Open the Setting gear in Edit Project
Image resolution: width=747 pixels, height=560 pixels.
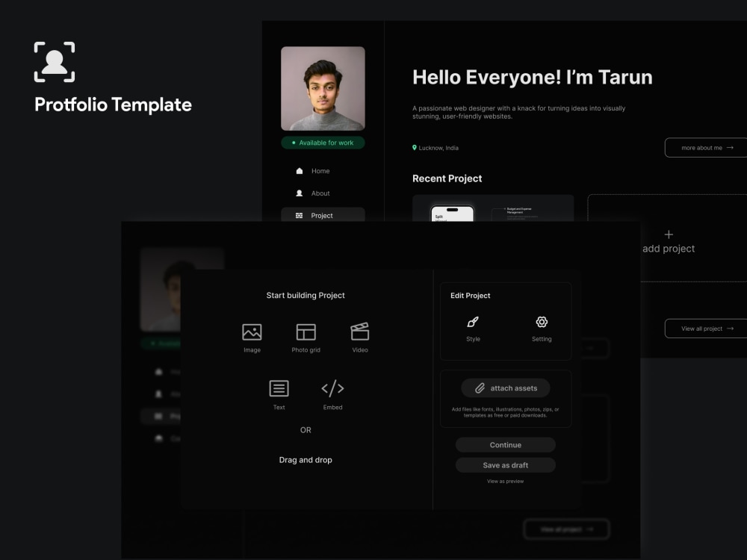click(x=542, y=322)
